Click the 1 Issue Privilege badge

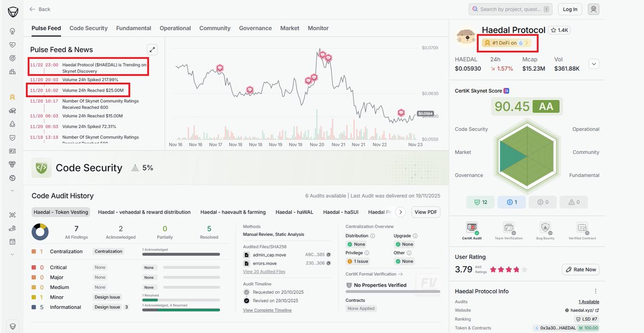point(357,261)
